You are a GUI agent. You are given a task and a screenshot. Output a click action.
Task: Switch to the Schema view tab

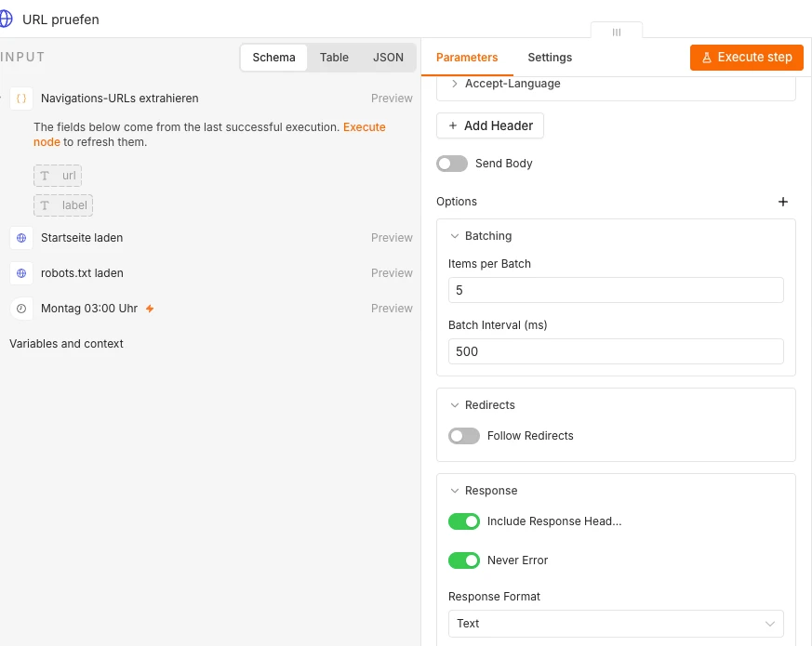(x=274, y=58)
